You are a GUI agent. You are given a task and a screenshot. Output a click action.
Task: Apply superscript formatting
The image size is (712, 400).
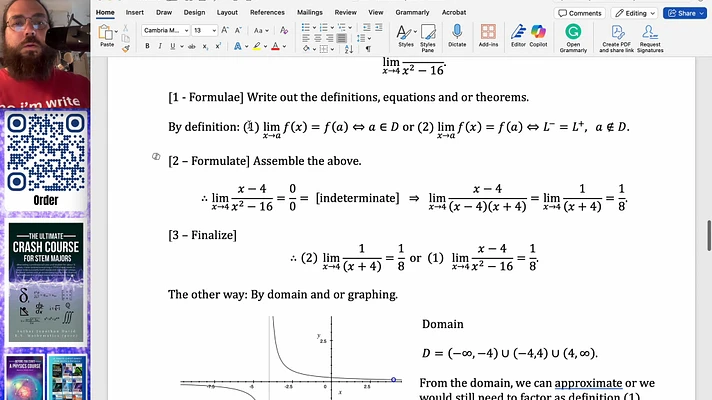pos(218,46)
